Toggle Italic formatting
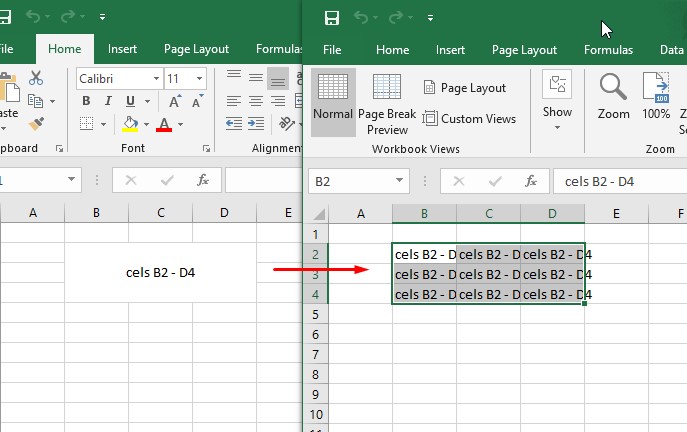This screenshot has width=687, height=432. [x=107, y=101]
